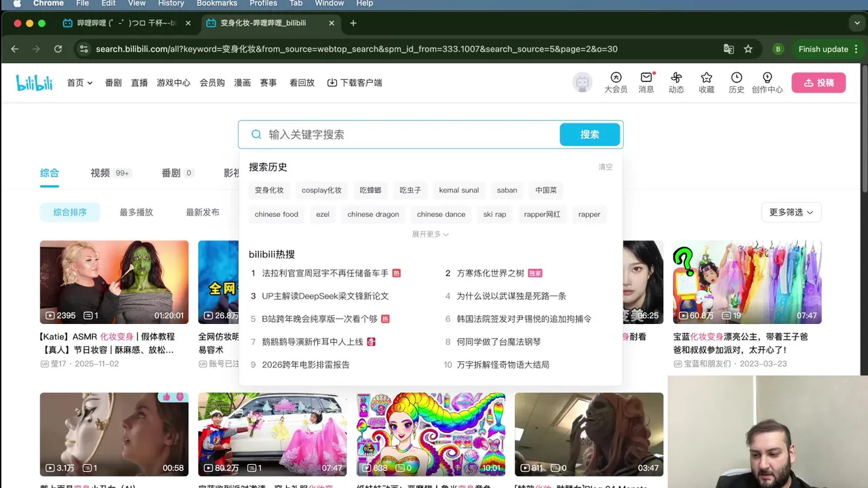Bookmark this page with the star icon
This screenshot has height=488, width=868.
point(748,49)
